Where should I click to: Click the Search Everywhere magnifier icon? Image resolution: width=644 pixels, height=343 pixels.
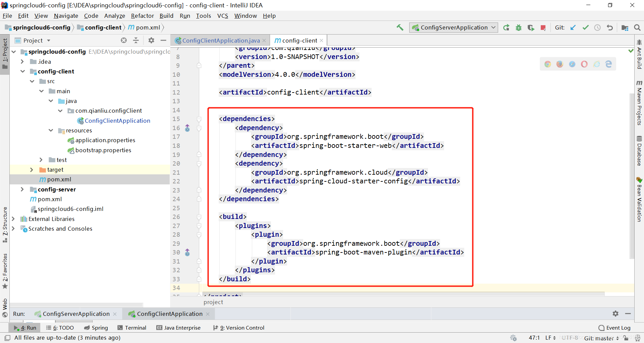637,27
